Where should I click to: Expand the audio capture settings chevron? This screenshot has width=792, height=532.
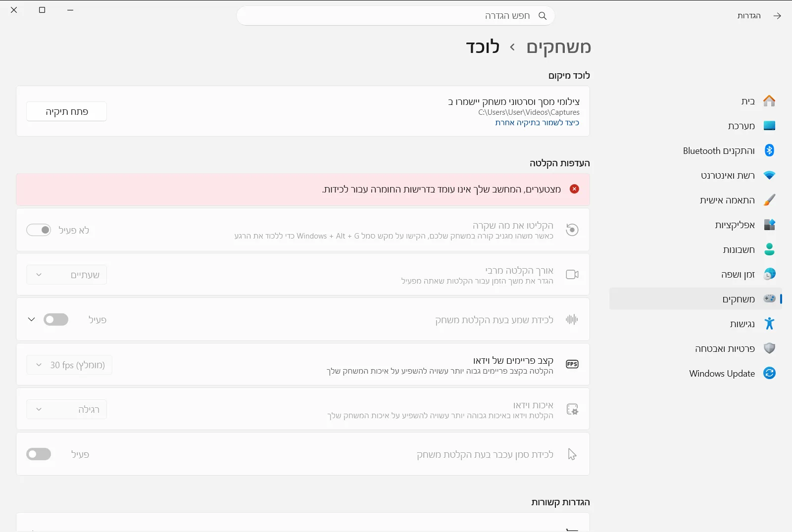coord(31,320)
